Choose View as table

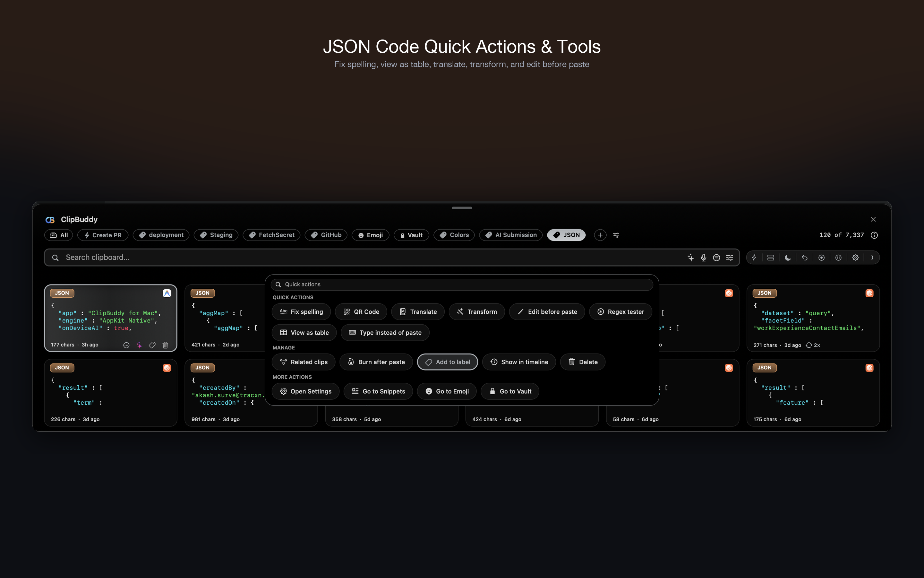[x=304, y=333]
